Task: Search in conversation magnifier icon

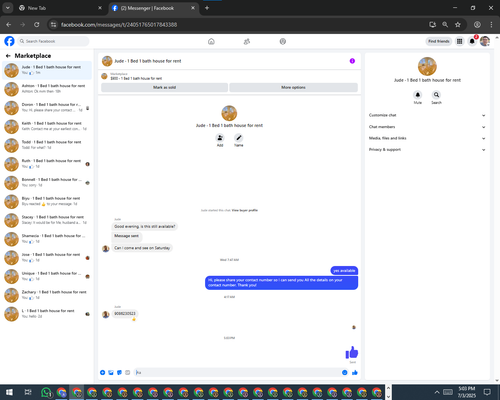Action: 436,95
